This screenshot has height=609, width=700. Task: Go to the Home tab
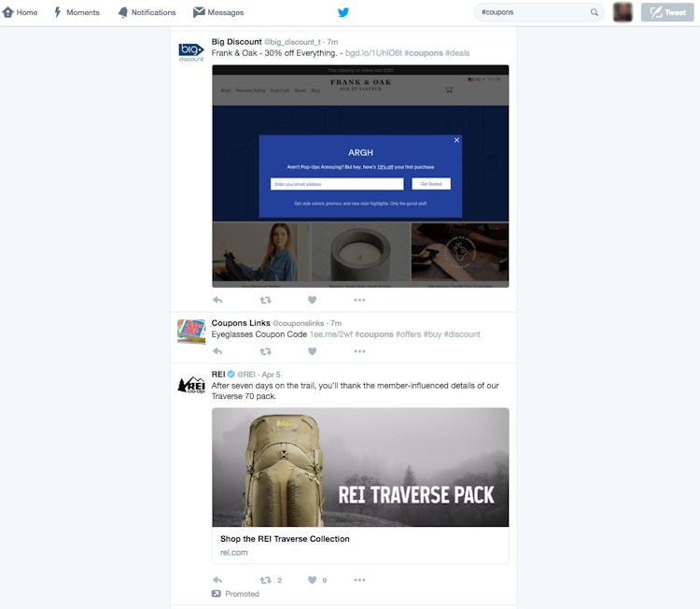click(21, 12)
